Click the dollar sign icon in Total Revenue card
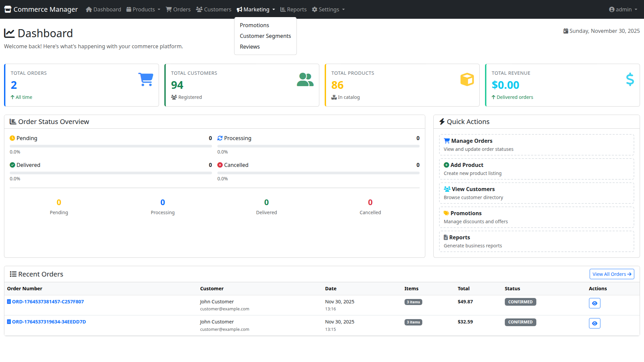This screenshot has height=362, width=644. [x=630, y=79]
